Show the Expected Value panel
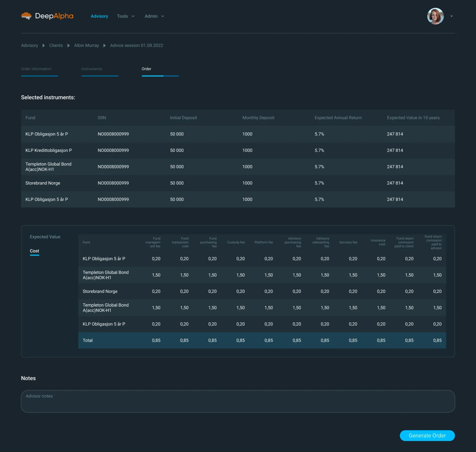Screen dimensions: 476x452 [45, 237]
